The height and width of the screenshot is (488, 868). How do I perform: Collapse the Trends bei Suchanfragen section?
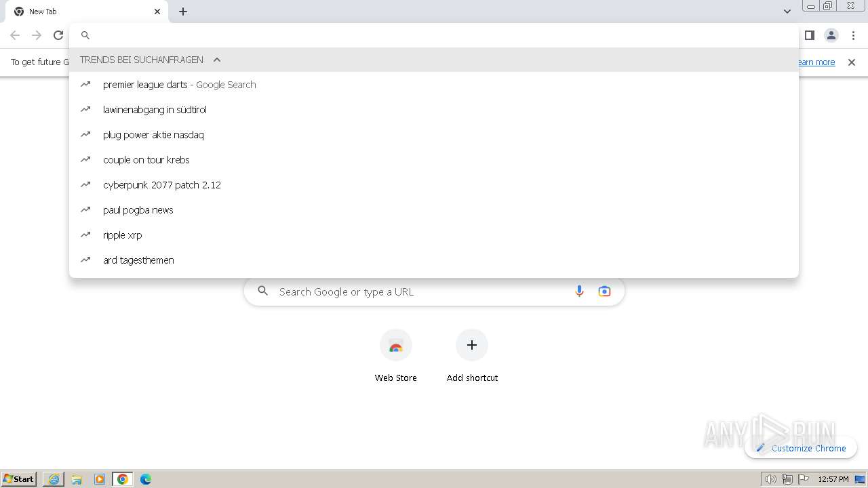[217, 60]
